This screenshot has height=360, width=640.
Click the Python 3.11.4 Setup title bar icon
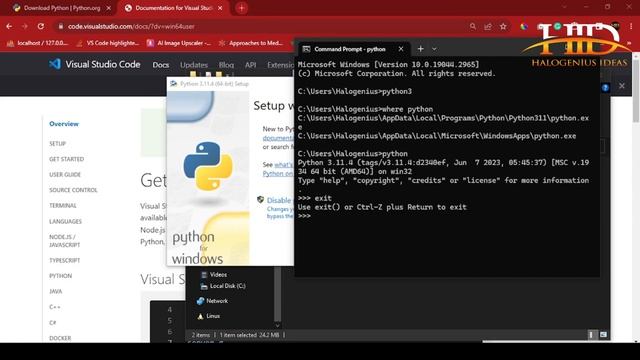[173, 84]
